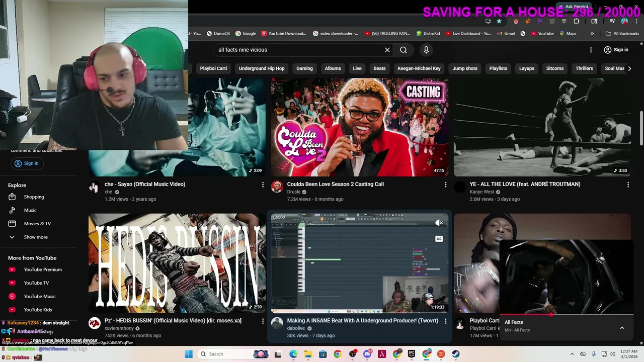Select the Gaming filter chip
Viewport: 644px width, 362px height.
[304, 68]
